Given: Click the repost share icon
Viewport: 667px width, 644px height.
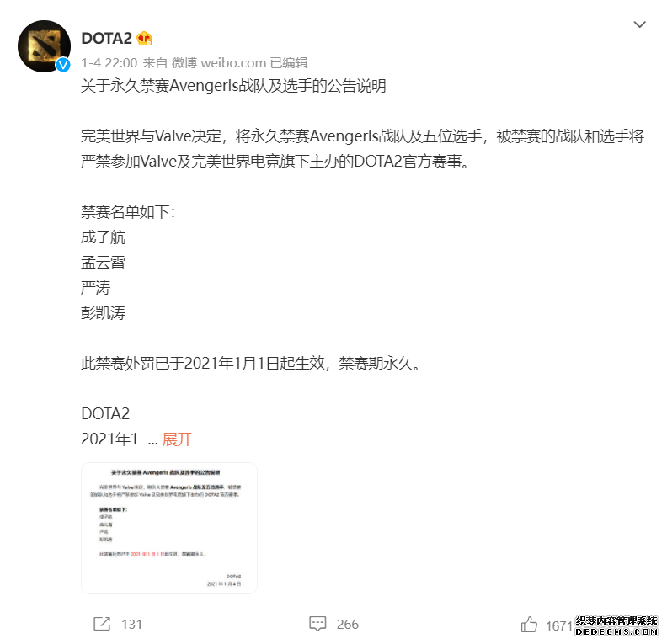Looking at the screenshot, I should [x=102, y=624].
